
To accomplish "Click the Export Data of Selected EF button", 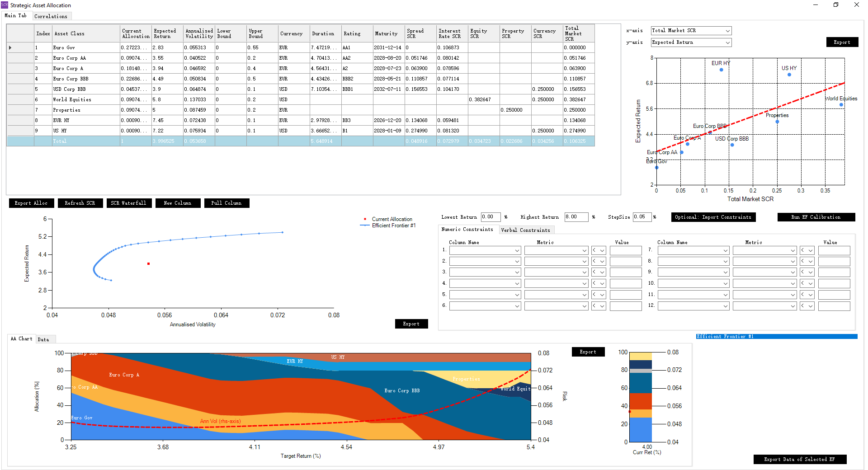I will (799, 459).
